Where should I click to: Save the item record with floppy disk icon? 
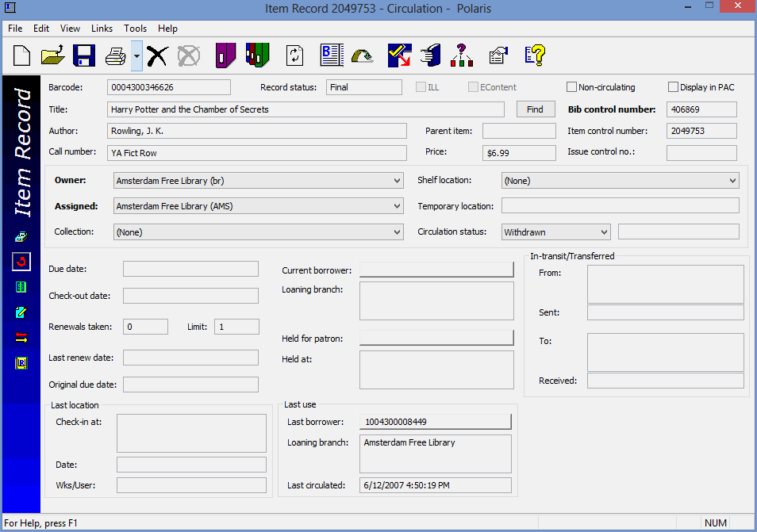coord(84,55)
